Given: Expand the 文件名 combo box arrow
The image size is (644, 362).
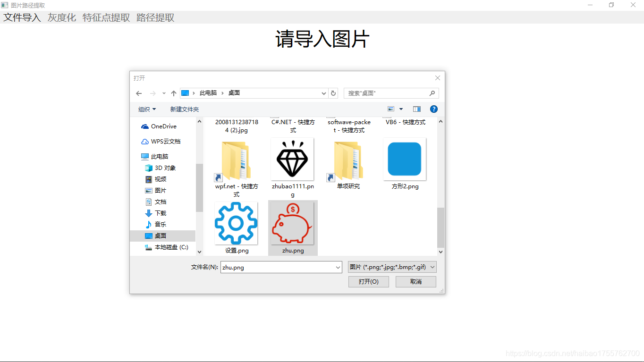Looking at the screenshot, I should [x=338, y=267].
